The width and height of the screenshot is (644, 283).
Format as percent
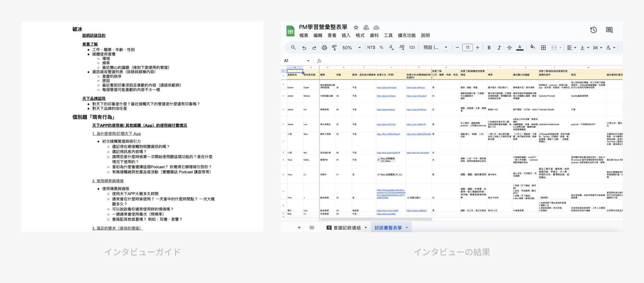pyautogui.click(x=381, y=47)
